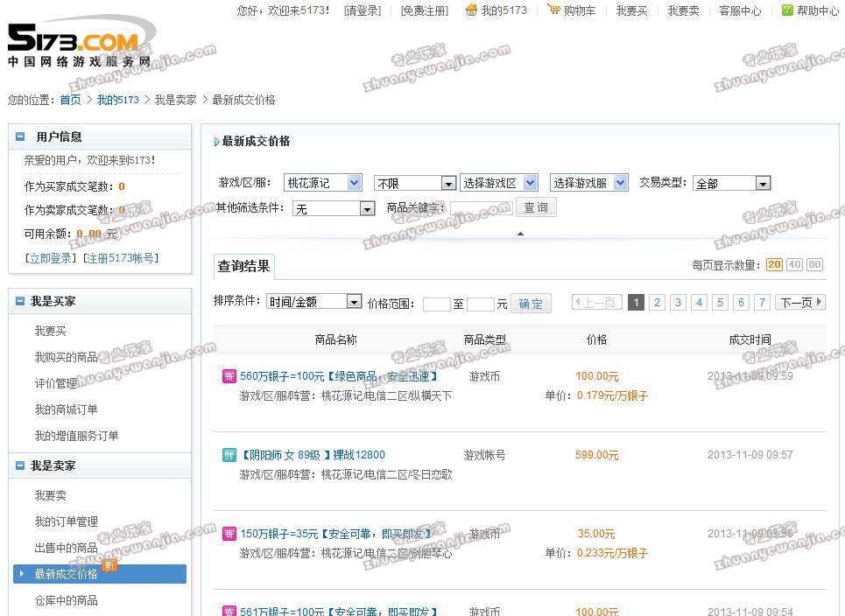Open the 阴阳师 女 89级 listing link
The height and width of the screenshot is (616, 845).
[x=313, y=455]
